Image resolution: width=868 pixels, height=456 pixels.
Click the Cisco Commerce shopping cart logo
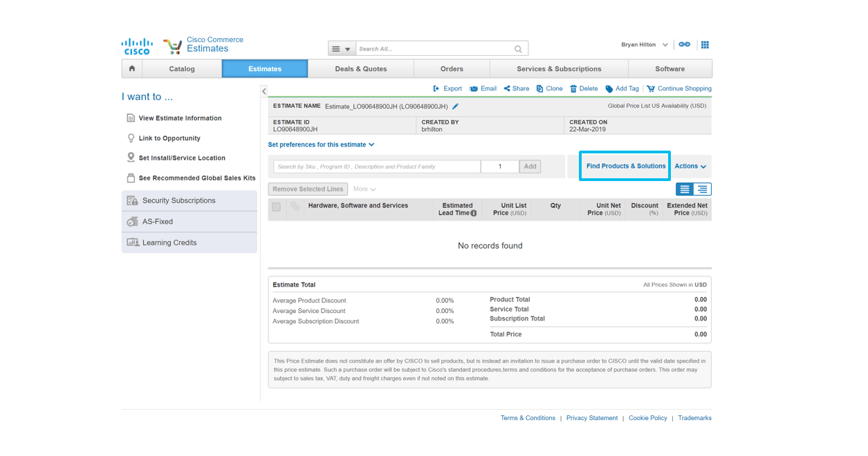tap(172, 46)
